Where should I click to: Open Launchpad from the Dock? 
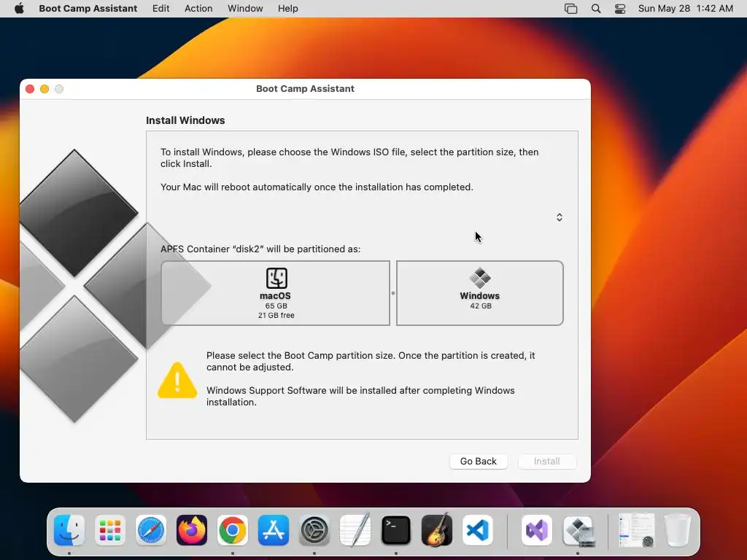[110, 530]
